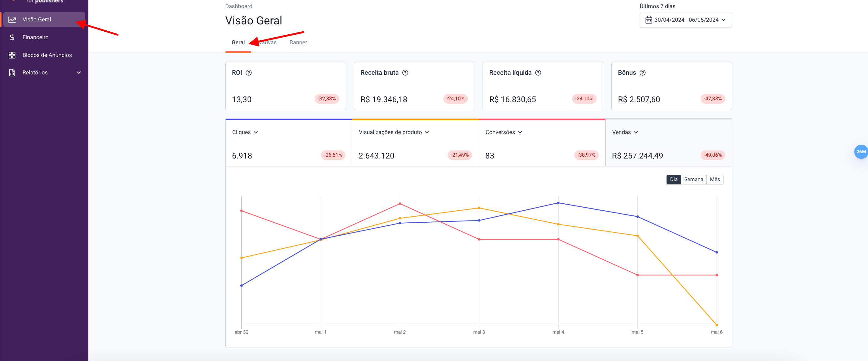Open the Cliques metric dropdown
Viewport: 868px width, 361px height.
pos(245,132)
